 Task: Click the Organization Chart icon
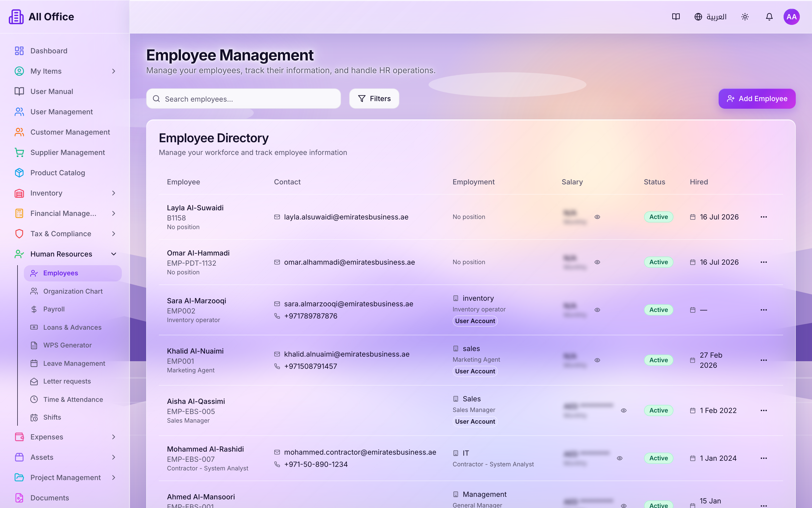34,291
